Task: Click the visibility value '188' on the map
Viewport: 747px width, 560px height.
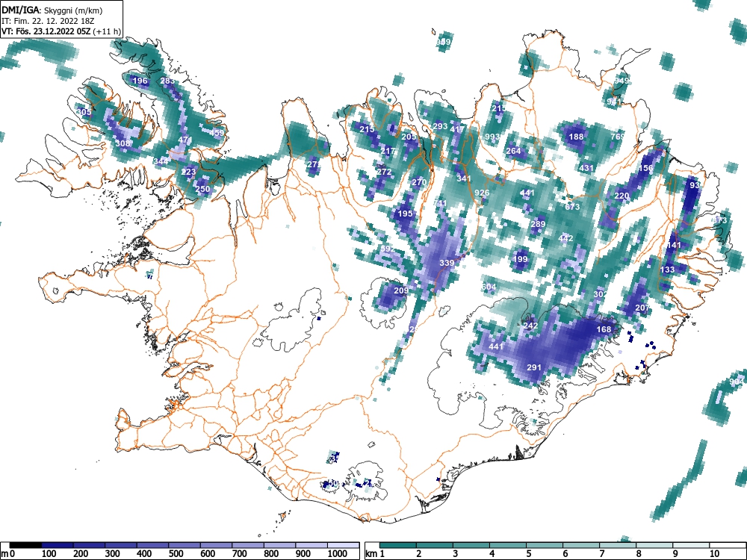Action: point(576,137)
